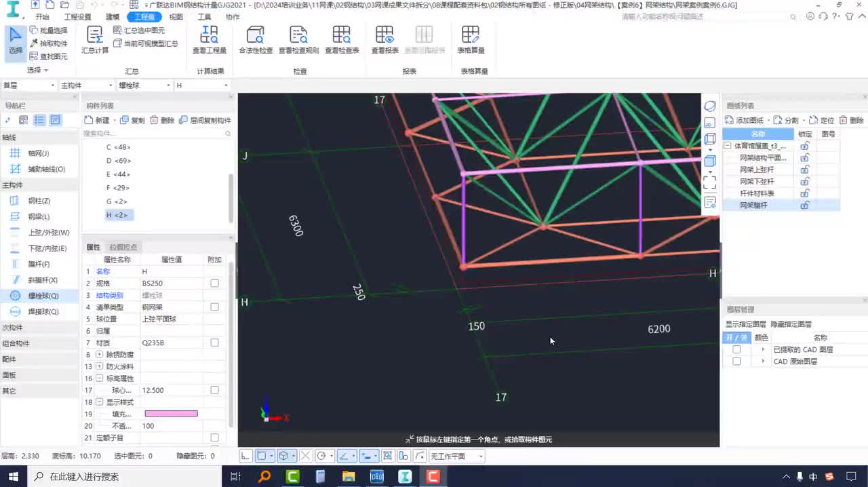Click 批量选择 batch select
The height and width of the screenshot is (487, 868).
(48, 31)
